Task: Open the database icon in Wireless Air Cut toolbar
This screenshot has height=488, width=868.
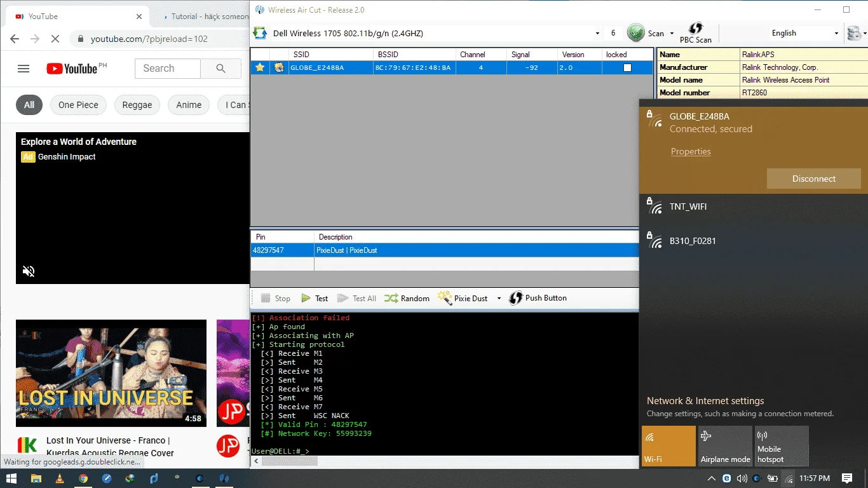Action: [855, 33]
